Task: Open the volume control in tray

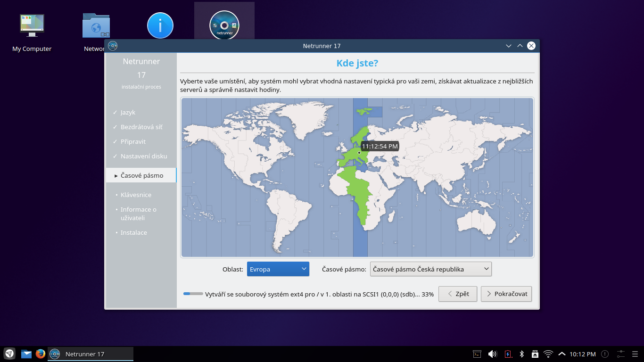Action: tap(492, 354)
